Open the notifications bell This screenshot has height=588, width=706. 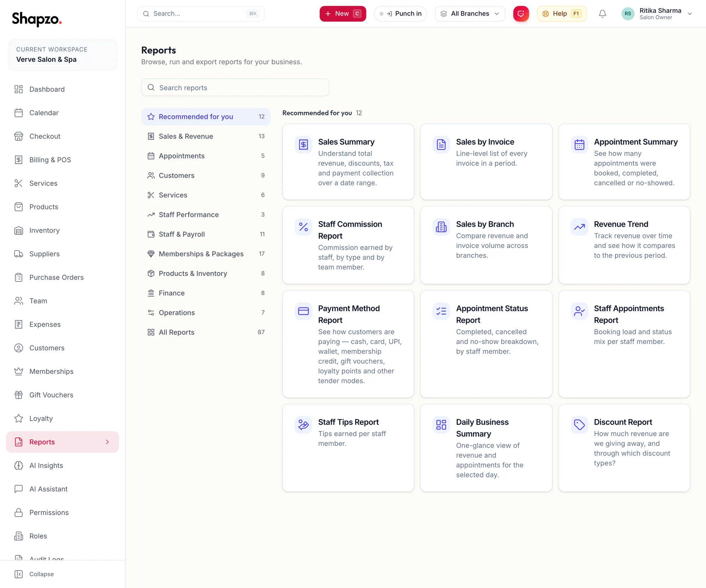coord(602,14)
